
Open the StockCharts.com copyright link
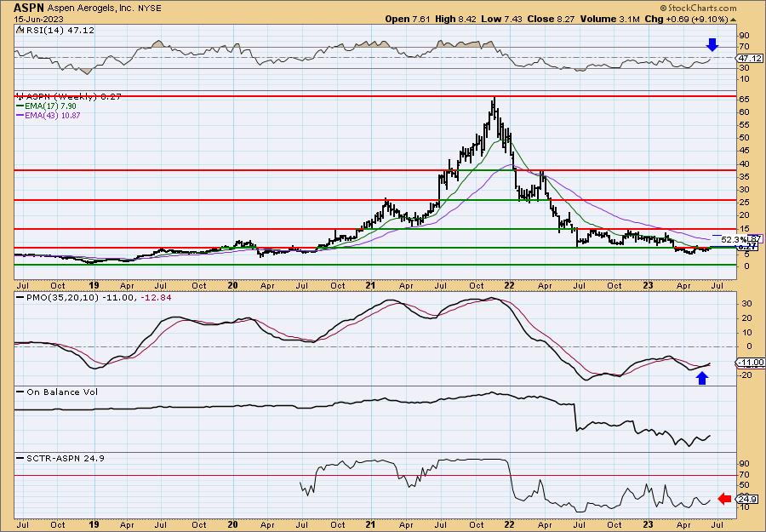[698, 8]
